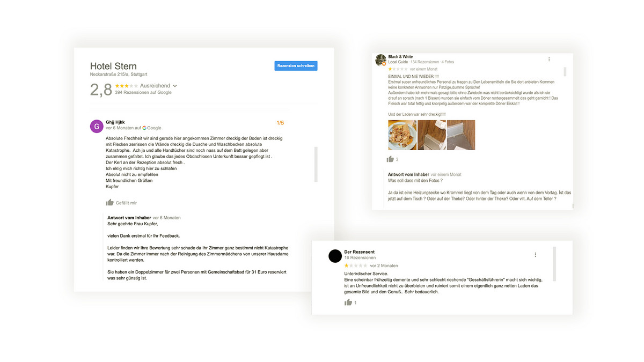Screen dimensions: 644x362
Task: Click the Hotel Stern star rating
Action: click(x=126, y=86)
